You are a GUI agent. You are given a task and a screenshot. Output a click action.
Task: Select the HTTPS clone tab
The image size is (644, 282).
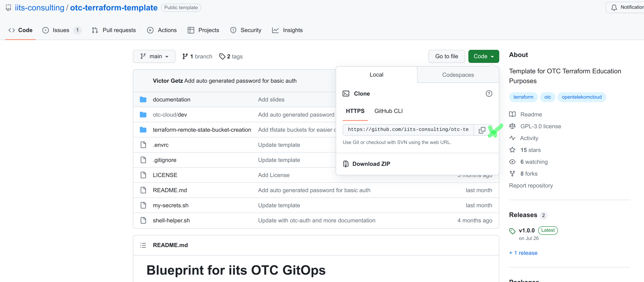click(355, 111)
